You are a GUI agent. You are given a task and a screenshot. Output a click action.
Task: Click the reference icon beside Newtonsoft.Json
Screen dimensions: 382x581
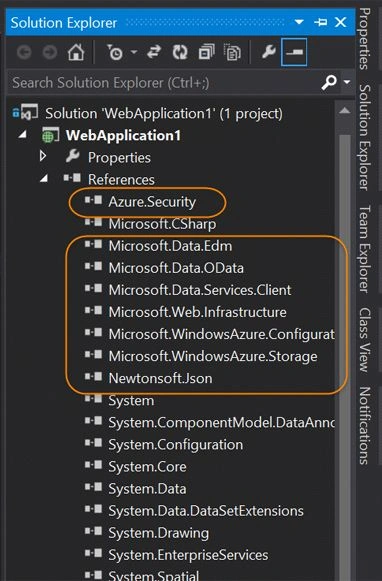tap(93, 377)
